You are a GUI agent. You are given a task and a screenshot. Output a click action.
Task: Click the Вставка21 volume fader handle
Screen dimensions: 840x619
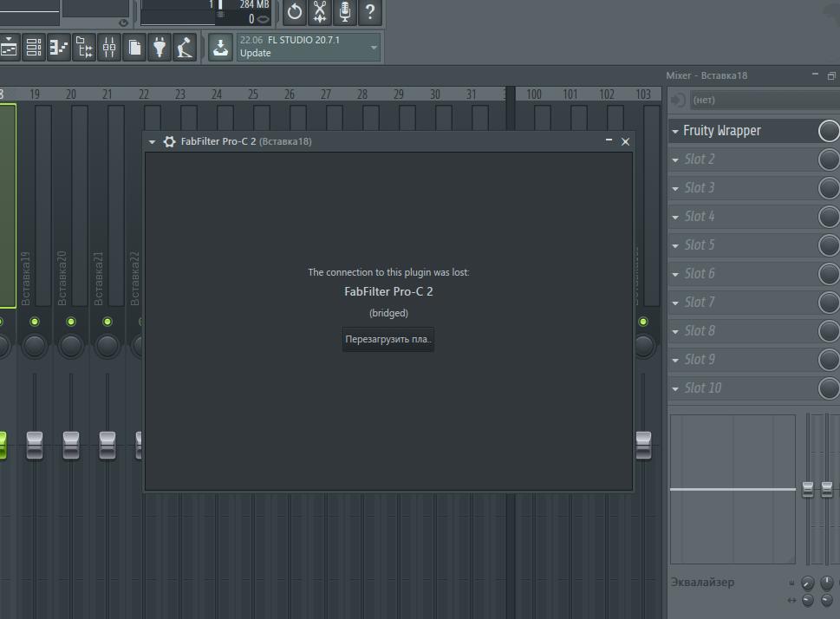[x=107, y=446]
